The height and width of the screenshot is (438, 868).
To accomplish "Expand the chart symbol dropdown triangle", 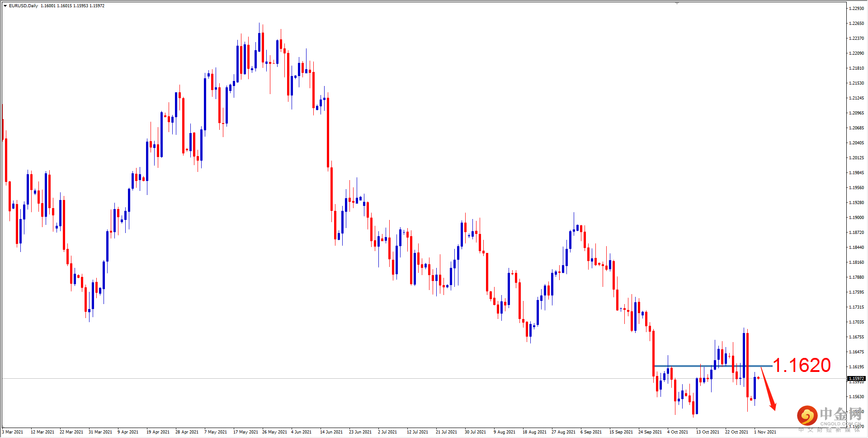I will click(x=5, y=6).
